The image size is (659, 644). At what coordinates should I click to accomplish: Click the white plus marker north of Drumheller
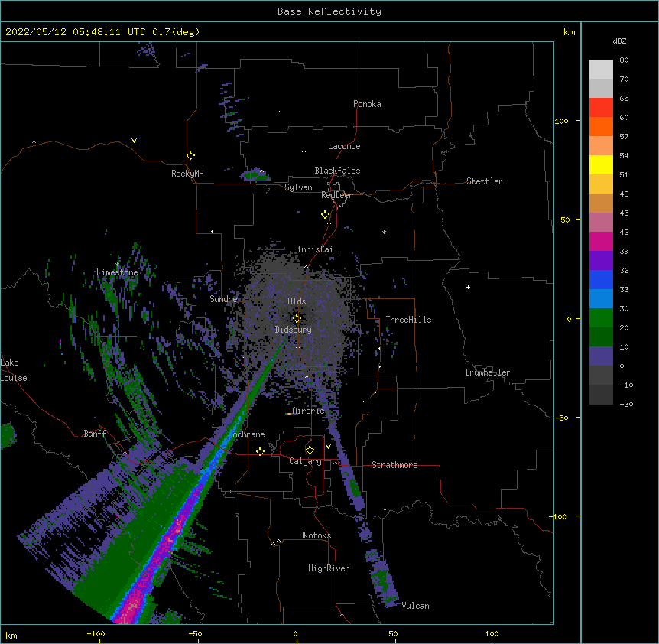click(x=468, y=287)
